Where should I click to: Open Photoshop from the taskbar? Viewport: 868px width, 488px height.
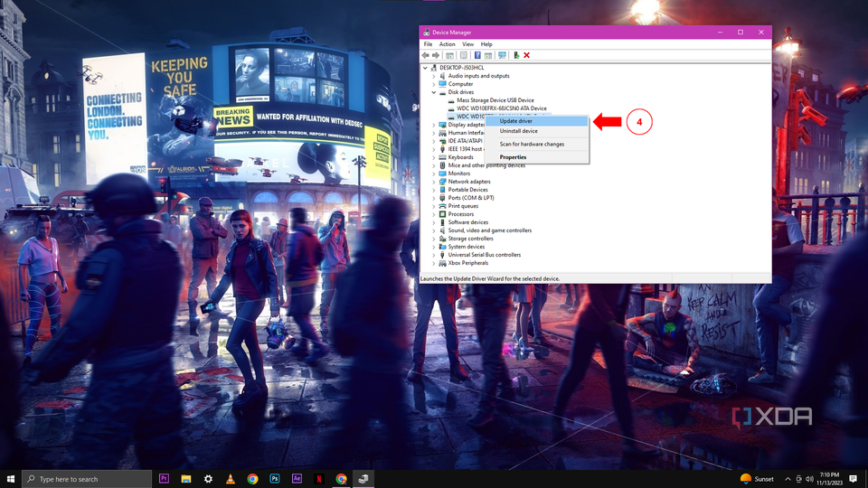tap(275, 479)
